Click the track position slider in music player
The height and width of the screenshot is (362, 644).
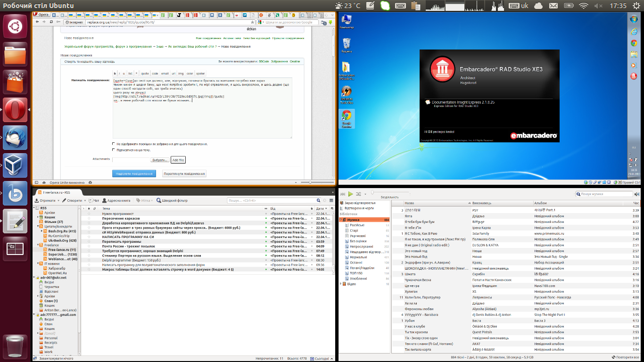point(389,192)
